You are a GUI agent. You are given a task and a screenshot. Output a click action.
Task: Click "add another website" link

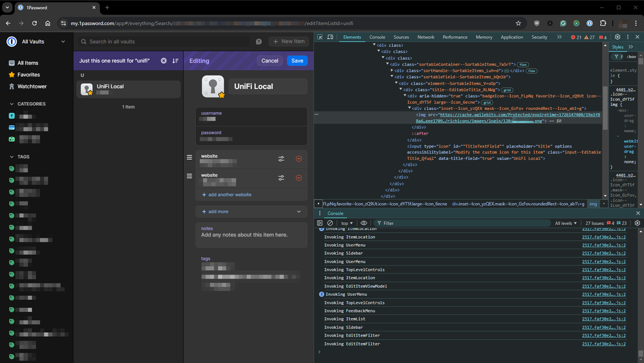(229, 195)
